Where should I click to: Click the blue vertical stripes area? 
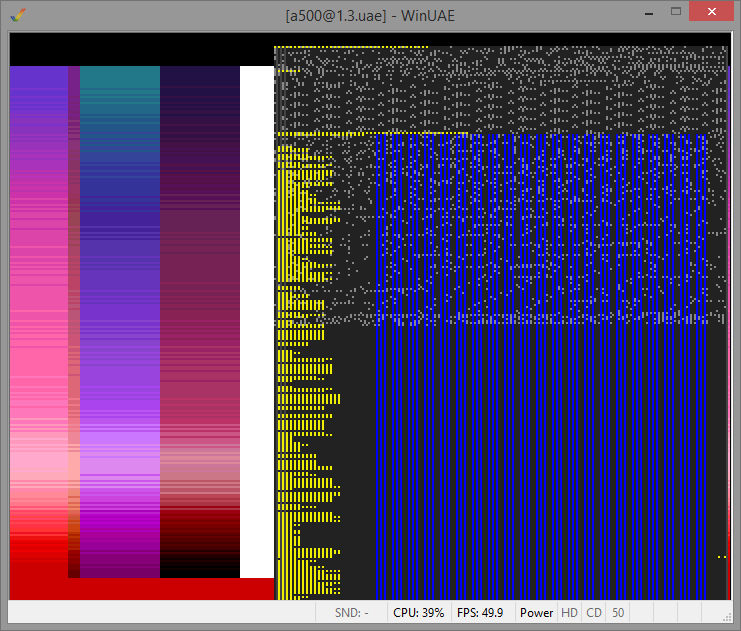click(541, 367)
